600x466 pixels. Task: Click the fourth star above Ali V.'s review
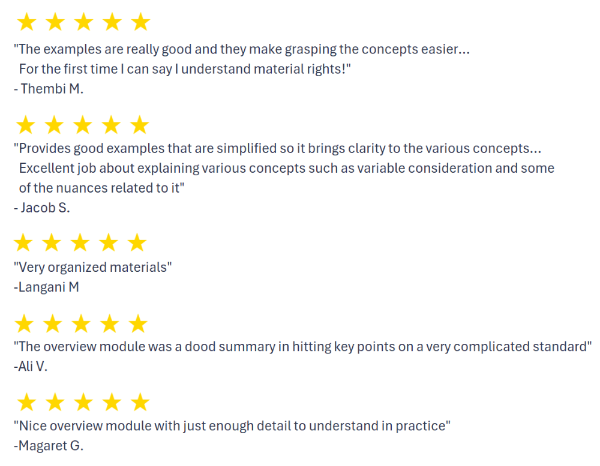pos(110,324)
